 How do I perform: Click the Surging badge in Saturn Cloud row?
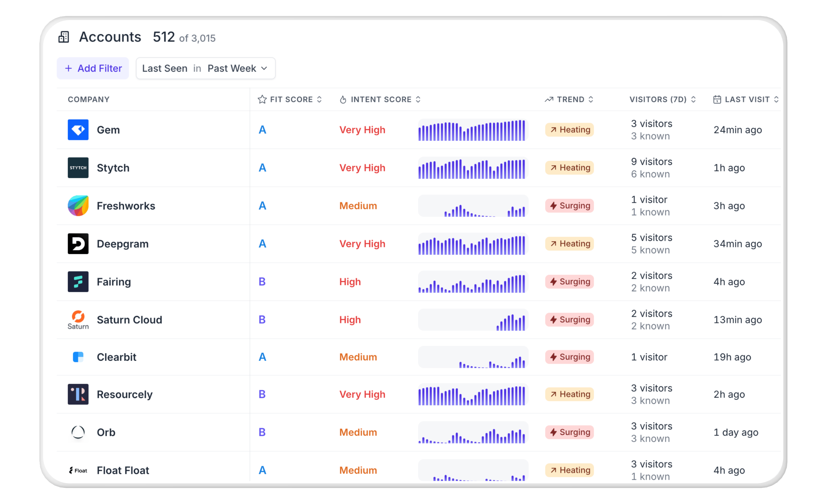570,320
